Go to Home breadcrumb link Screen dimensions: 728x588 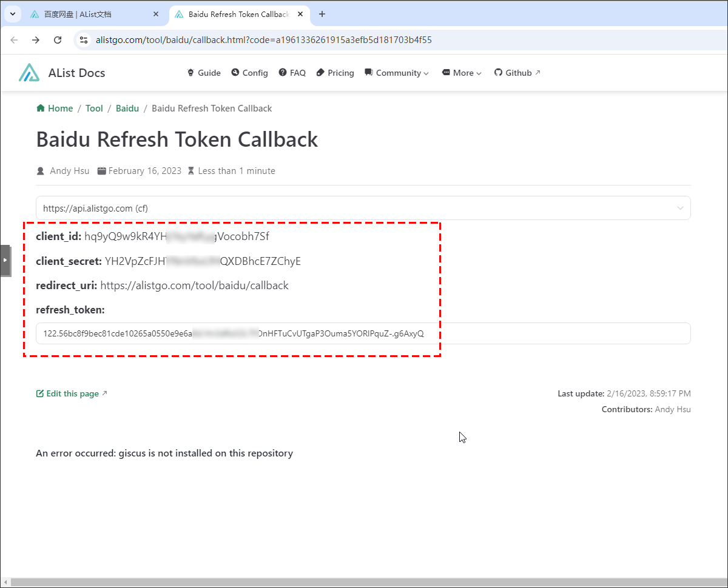tap(55, 109)
